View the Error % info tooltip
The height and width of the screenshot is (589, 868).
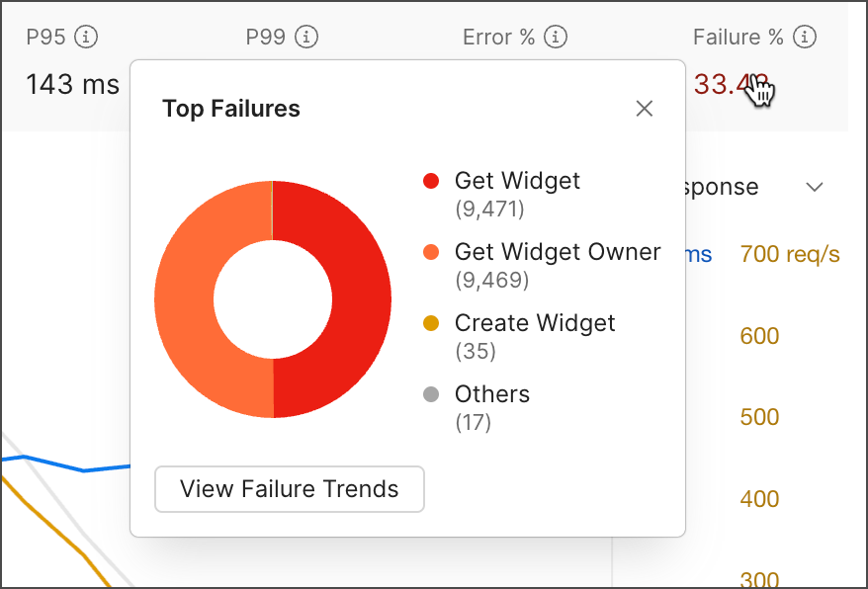tap(556, 37)
